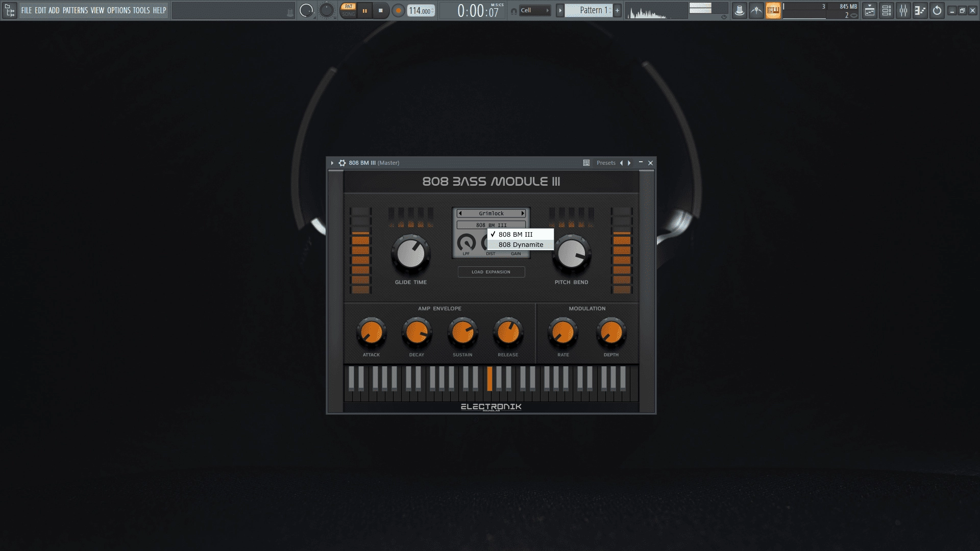
Task: Expand plugin options arrow in 808 BM III titlebar
Action: 332,163
